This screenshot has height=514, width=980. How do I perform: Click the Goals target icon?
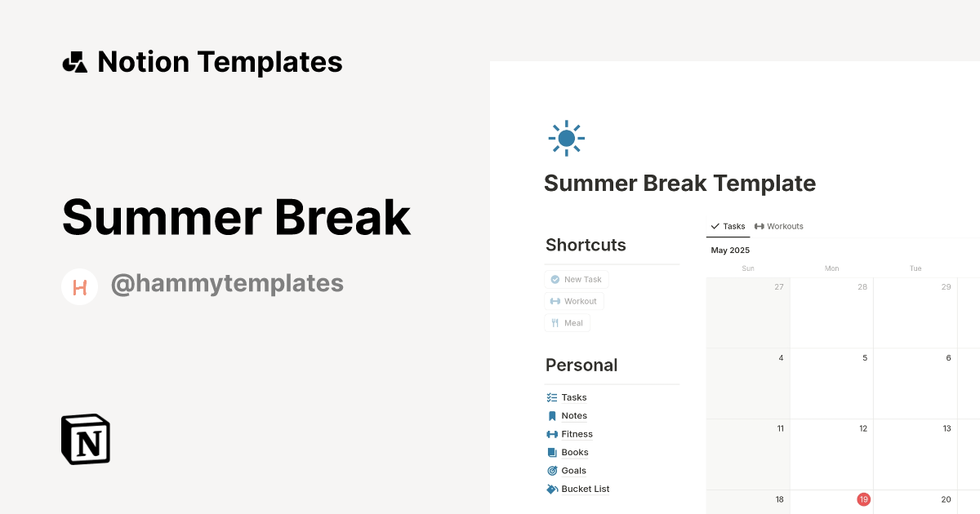tap(551, 471)
